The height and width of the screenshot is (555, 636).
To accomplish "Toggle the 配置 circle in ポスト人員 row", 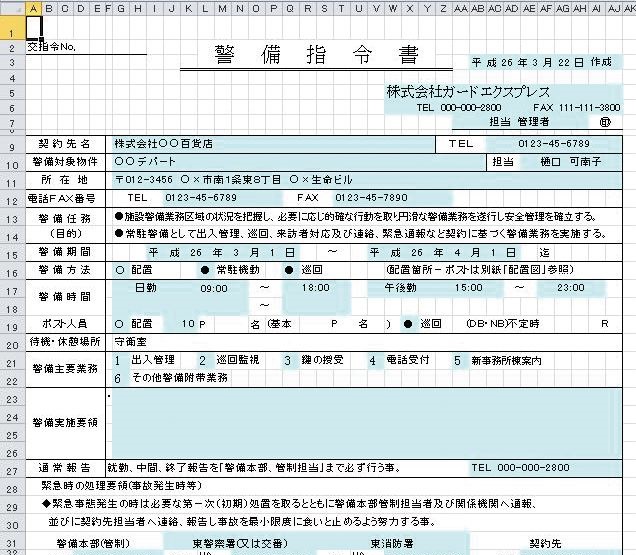I will point(119,324).
